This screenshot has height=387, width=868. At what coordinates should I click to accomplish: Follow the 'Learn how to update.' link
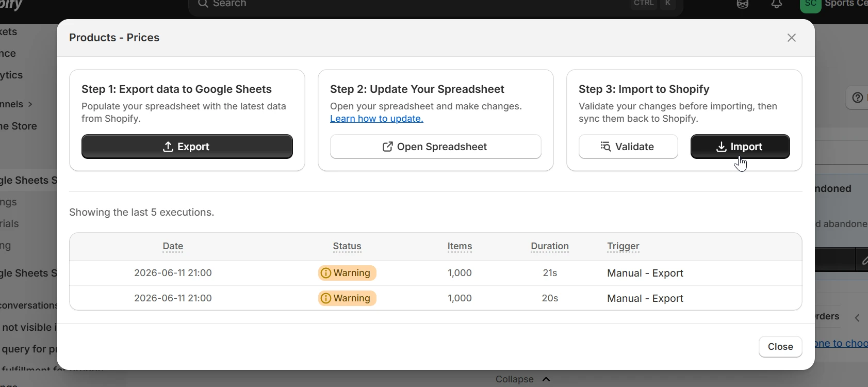pyautogui.click(x=376, y=119)
